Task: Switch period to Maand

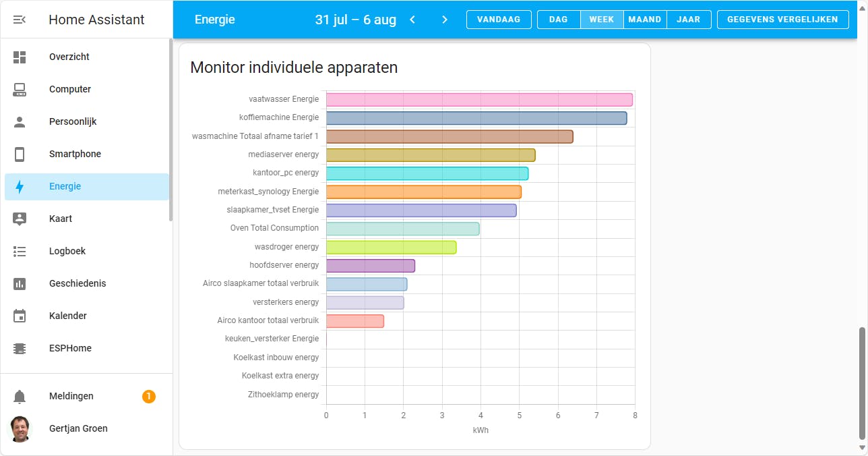Action: pyautogui.click(x=645, y=20)
